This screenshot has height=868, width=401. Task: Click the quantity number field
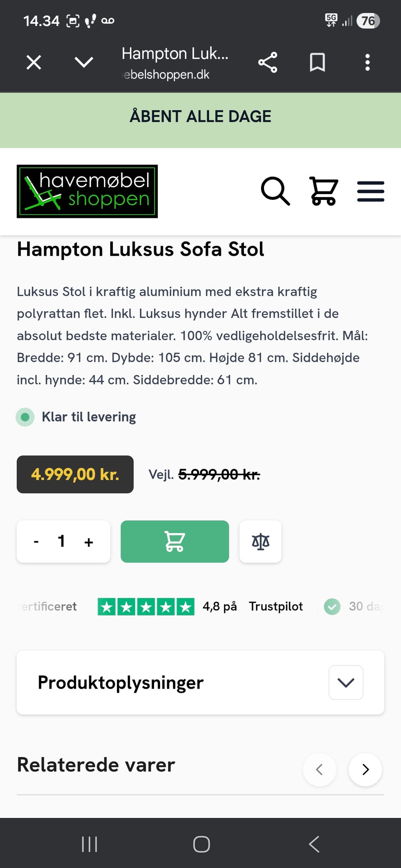tap(62, 541)
